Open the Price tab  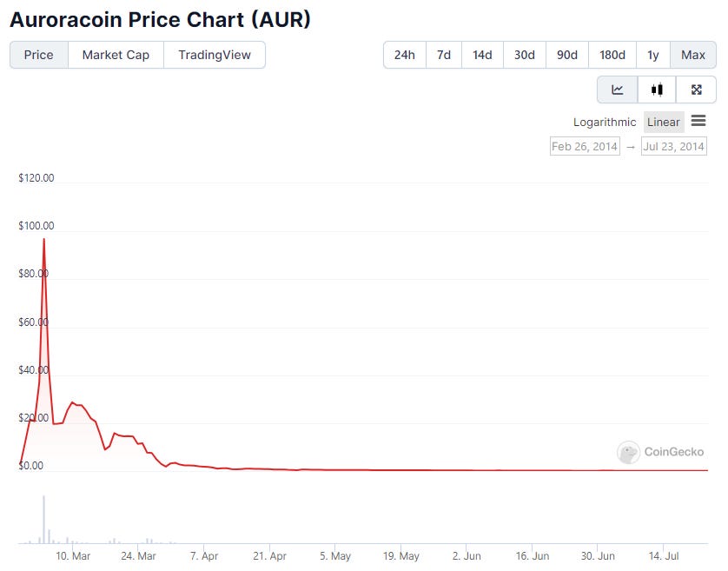tap(38, 55)
